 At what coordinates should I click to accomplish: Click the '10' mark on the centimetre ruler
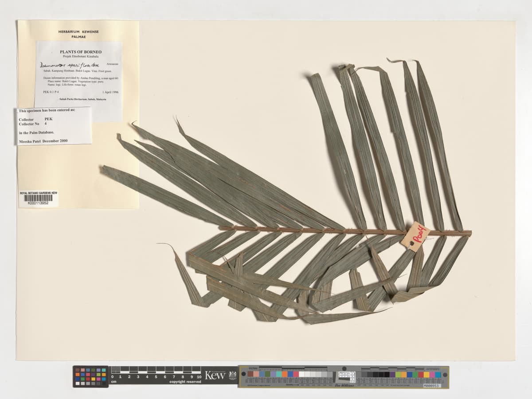[199, 377]
